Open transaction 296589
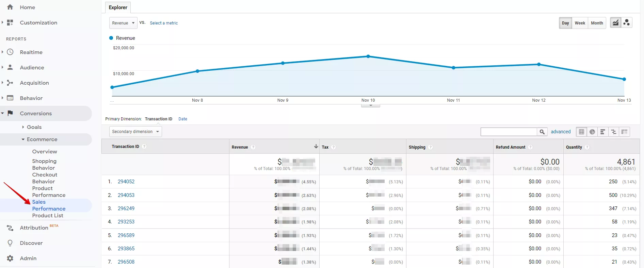The image size is (644, 268). [126, 235]
